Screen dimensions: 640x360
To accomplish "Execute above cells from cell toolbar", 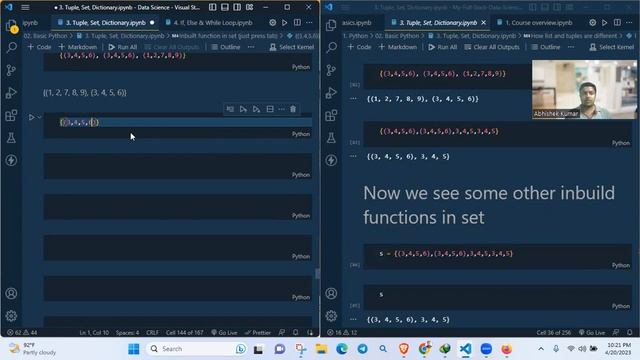I will tap(243, 109).
